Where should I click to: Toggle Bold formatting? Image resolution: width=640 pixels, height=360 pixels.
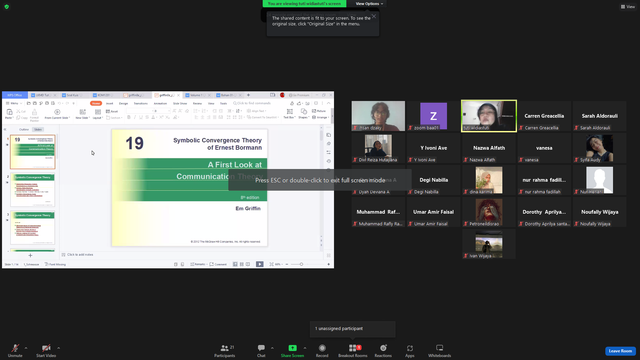129,118
